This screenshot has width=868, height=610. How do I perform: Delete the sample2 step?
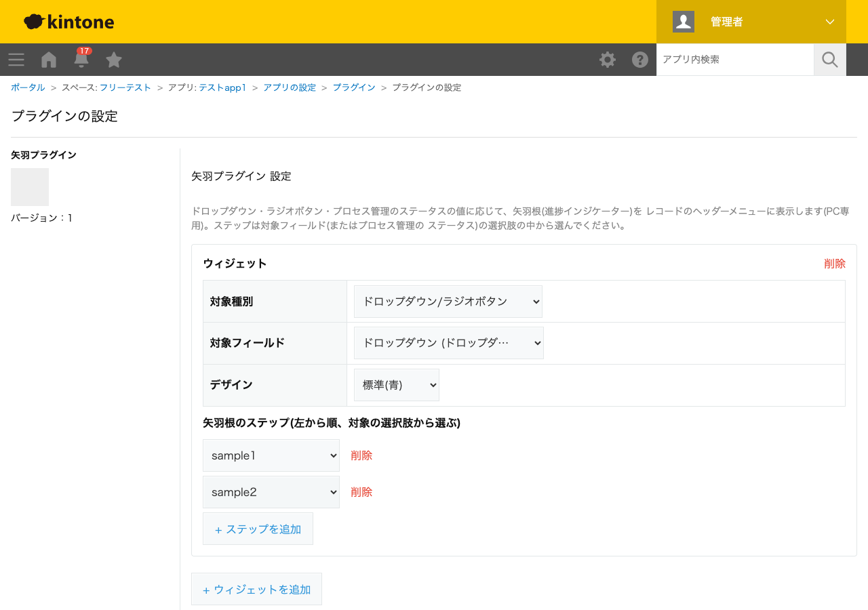click(361, 492)
